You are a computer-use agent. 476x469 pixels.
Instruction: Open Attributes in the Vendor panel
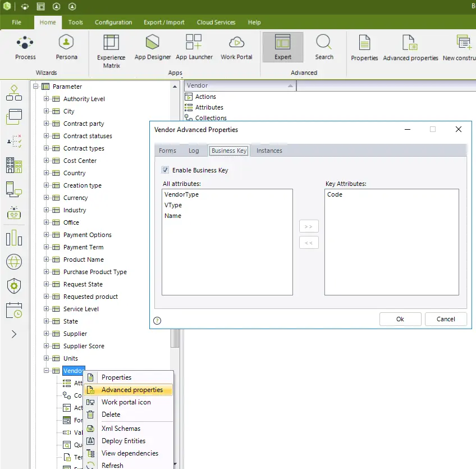[209, 107]
